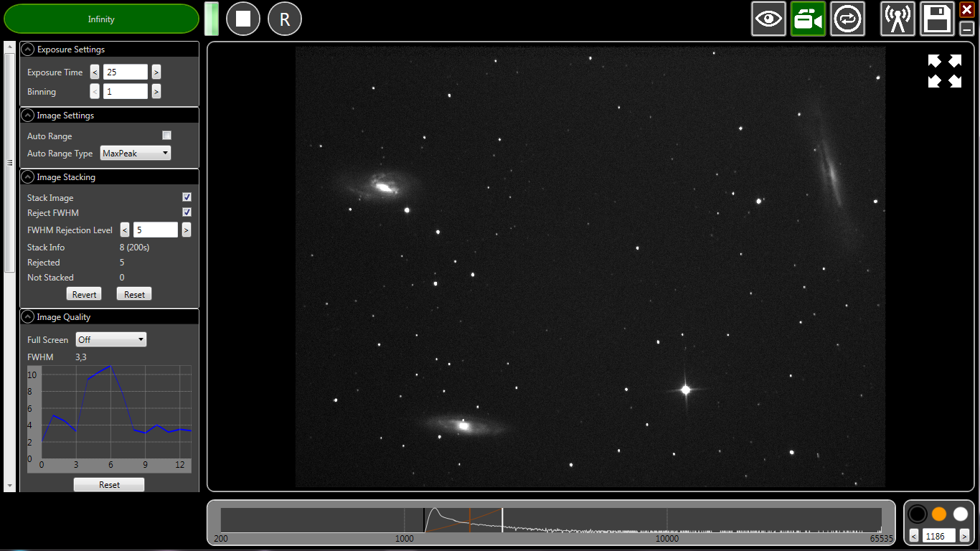The image size is (980, 551).
Task: Open the Full Screen dropdown
Action: [111, 339]
